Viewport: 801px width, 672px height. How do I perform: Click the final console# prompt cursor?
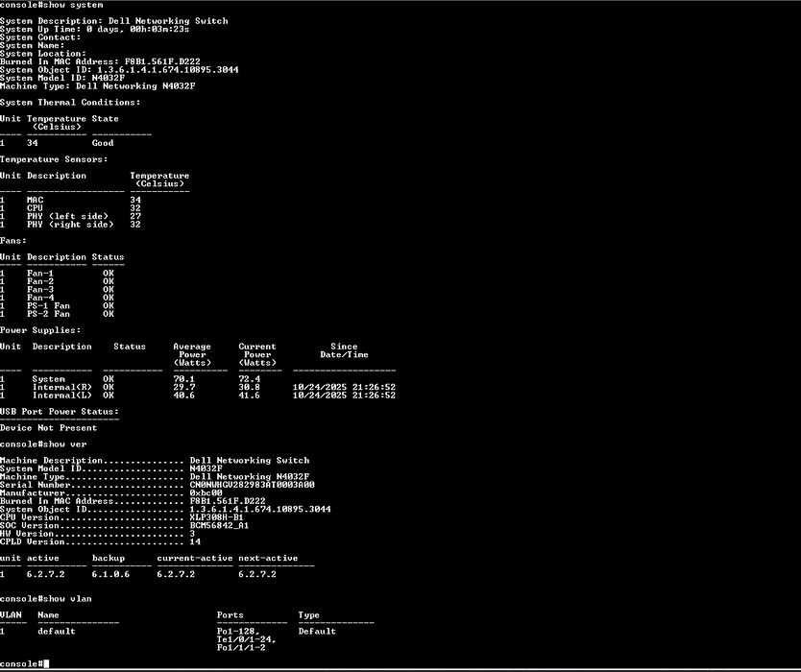pos(46,663)
